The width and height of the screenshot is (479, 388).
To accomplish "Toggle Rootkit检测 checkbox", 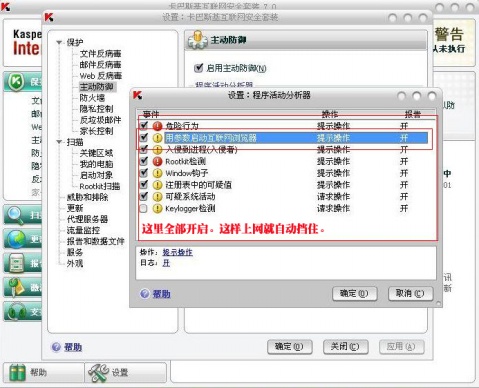I will pyautogui.click(x=144, y=161).
